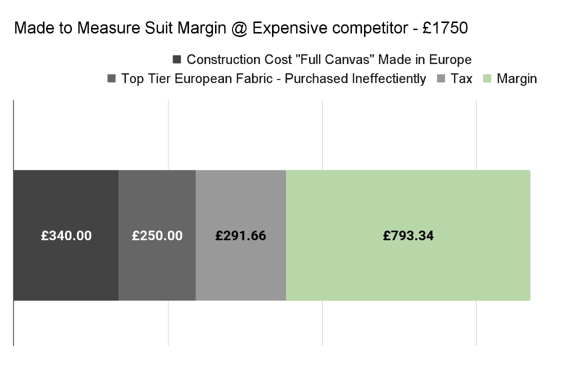The image size is (588, 376).
Task: Click the Construction Cost legend color square
Action: click(176, 59)
